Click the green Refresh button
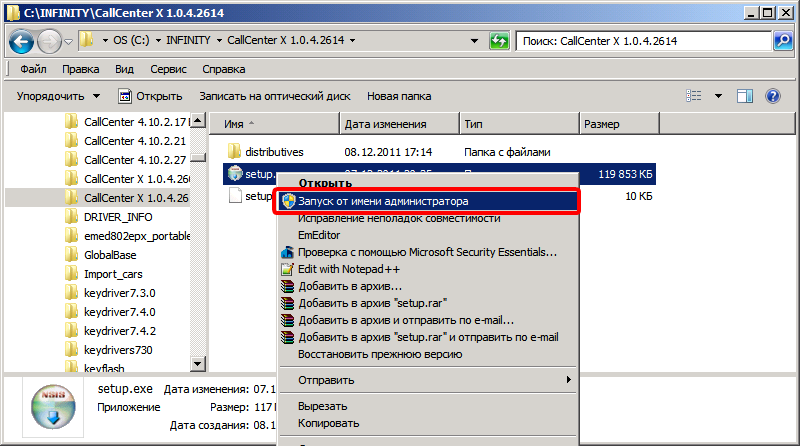 pyautogui.click(x=499, y=41)
